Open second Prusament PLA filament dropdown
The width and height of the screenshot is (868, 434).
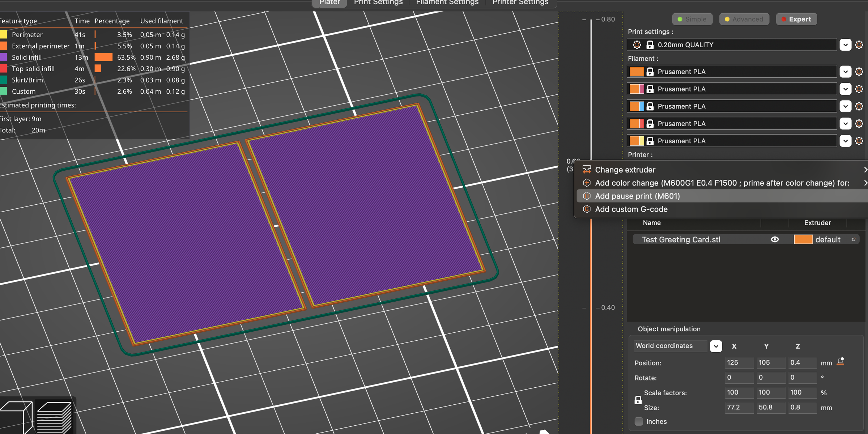point(845,89)
